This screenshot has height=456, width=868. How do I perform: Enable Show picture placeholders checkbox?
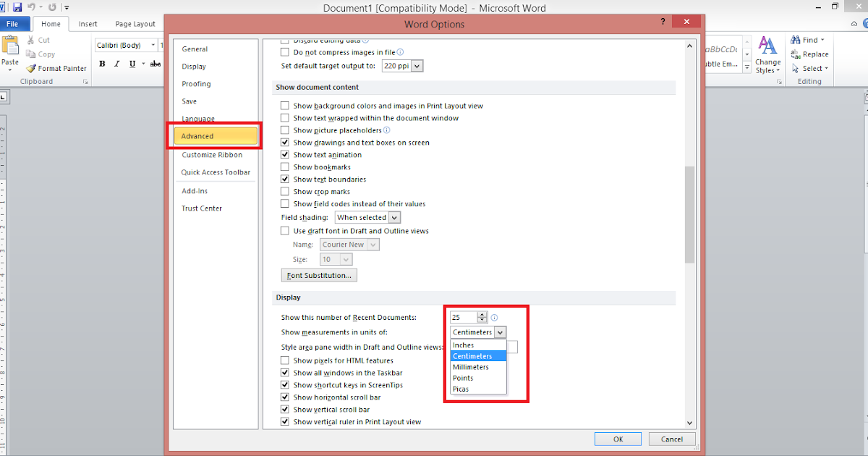(x=284, y=130)
